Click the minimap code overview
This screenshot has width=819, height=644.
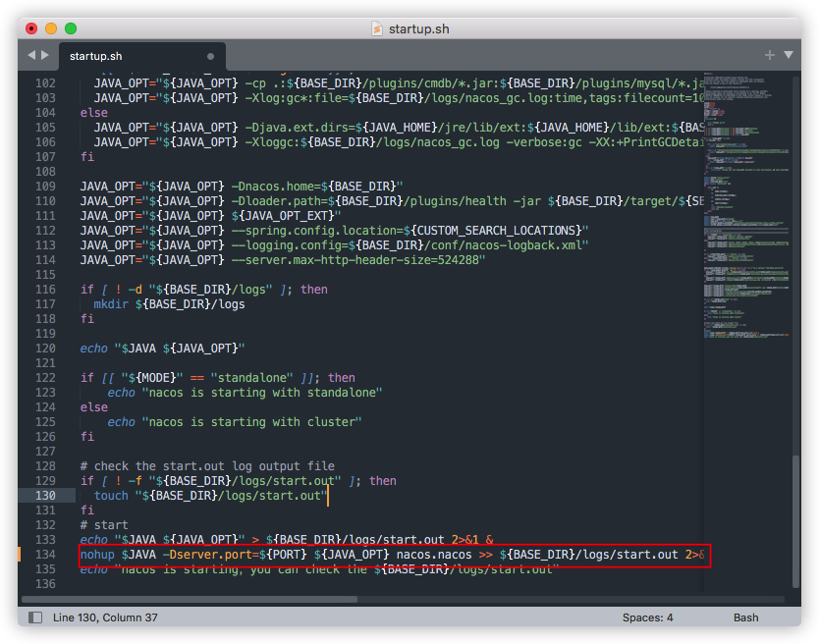746,206
